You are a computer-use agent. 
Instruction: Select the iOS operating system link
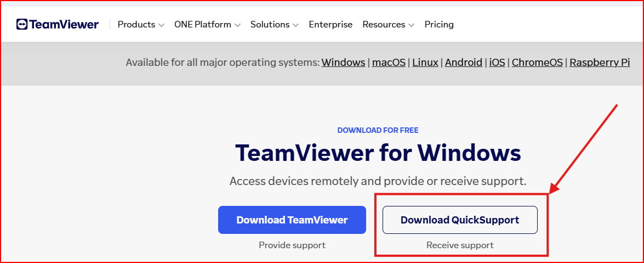pyautogui.click(x=497, y=63)
